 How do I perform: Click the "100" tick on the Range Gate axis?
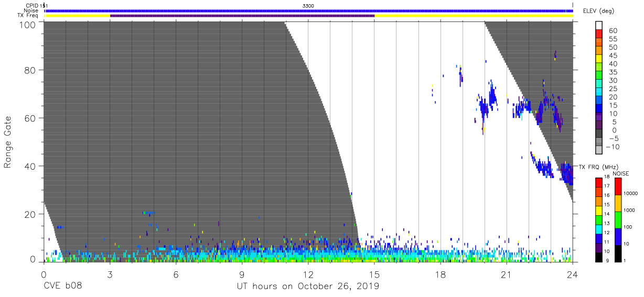28,24
